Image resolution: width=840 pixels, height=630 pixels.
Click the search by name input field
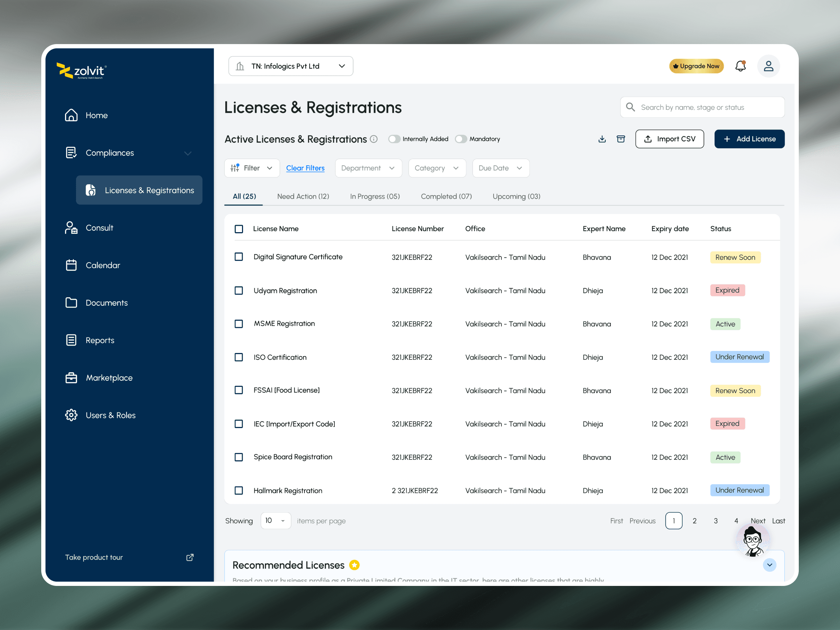702,107
